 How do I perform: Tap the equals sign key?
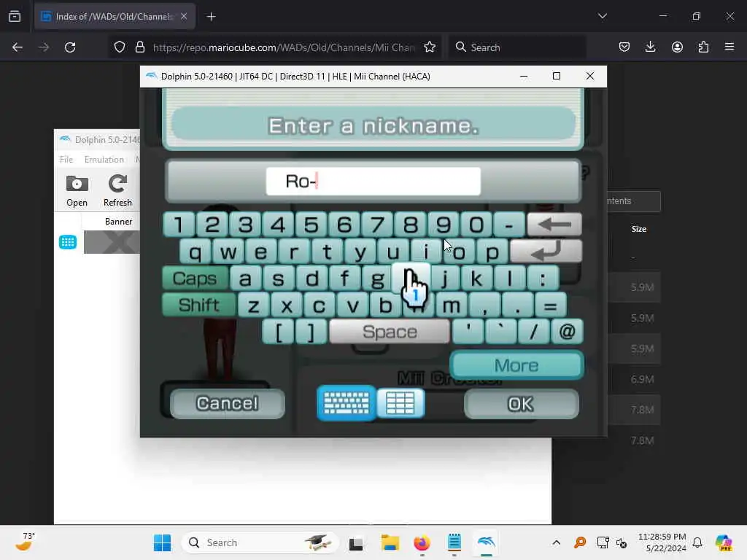tap(550, 305)
